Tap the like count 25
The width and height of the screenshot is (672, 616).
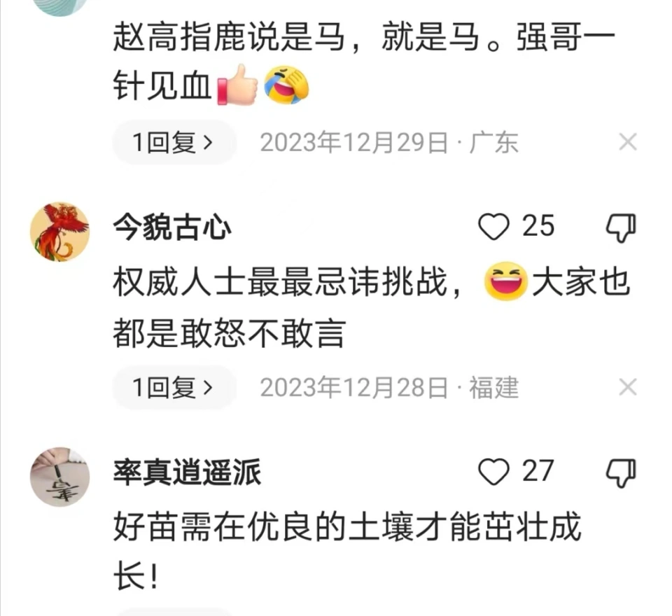[x=538, y=226]
